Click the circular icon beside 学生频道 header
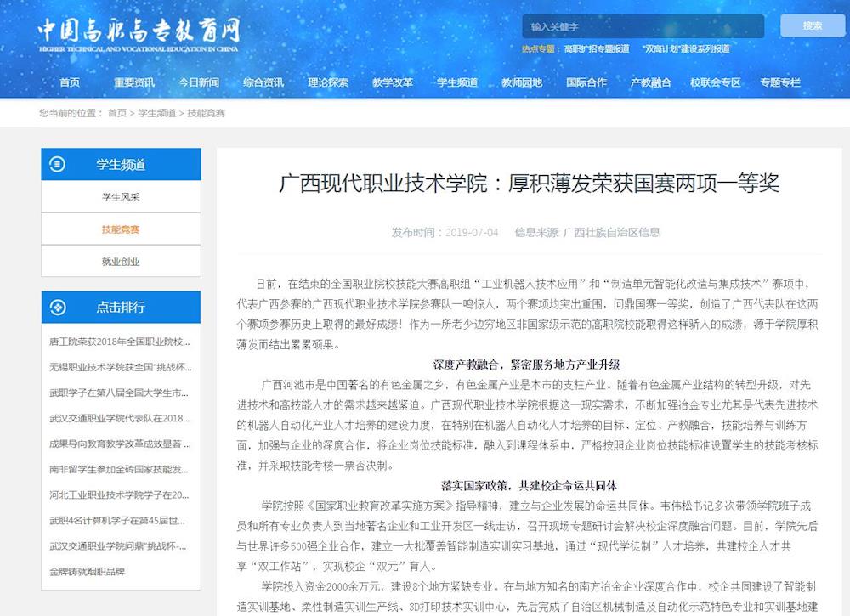The height and width of the screenshot is (616, 850). click(55, 164)
